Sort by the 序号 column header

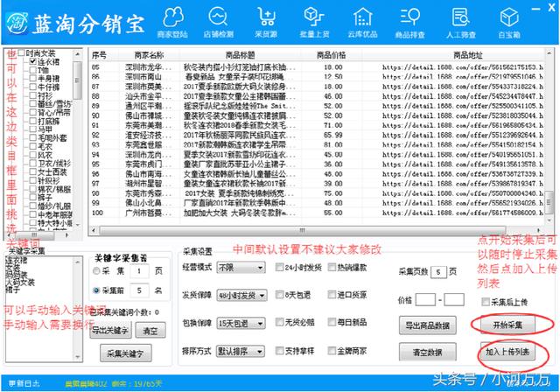pyautogui.click(x=99, y=55)
